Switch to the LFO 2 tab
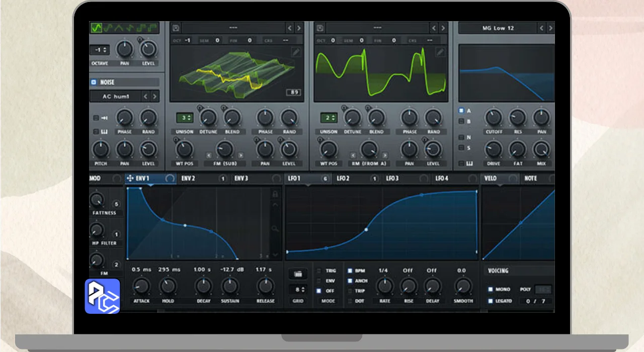The image size is (644, 352). tap(343, 179)
